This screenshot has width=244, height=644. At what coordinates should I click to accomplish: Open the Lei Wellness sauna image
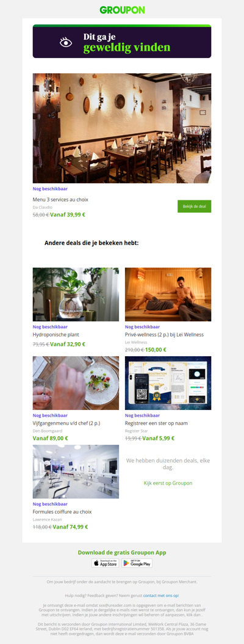(x=168, y=295)
